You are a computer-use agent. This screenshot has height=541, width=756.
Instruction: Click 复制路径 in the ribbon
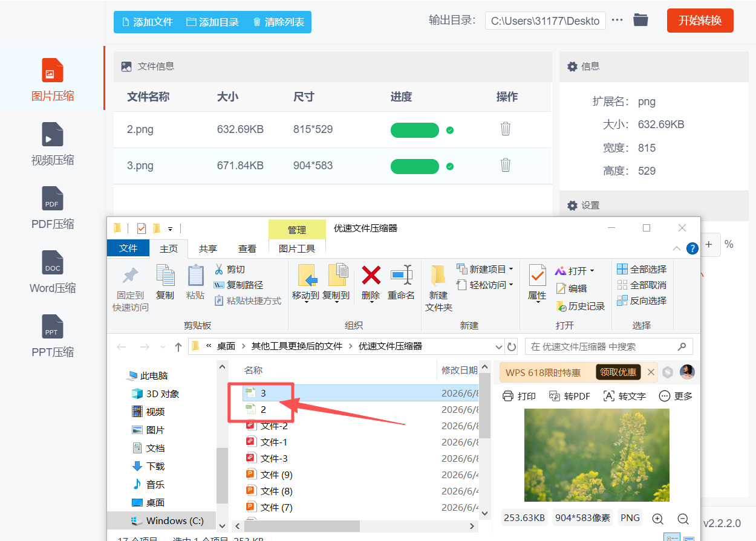pos(238,285)
